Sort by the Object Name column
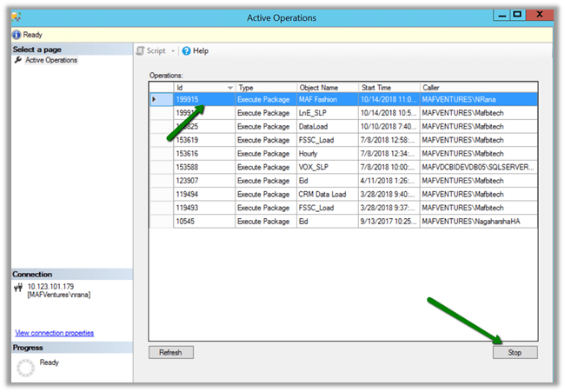 coord(327,88)
